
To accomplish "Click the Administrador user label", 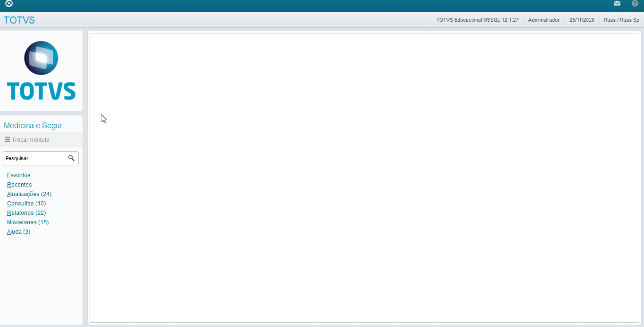I will (544, 20).
